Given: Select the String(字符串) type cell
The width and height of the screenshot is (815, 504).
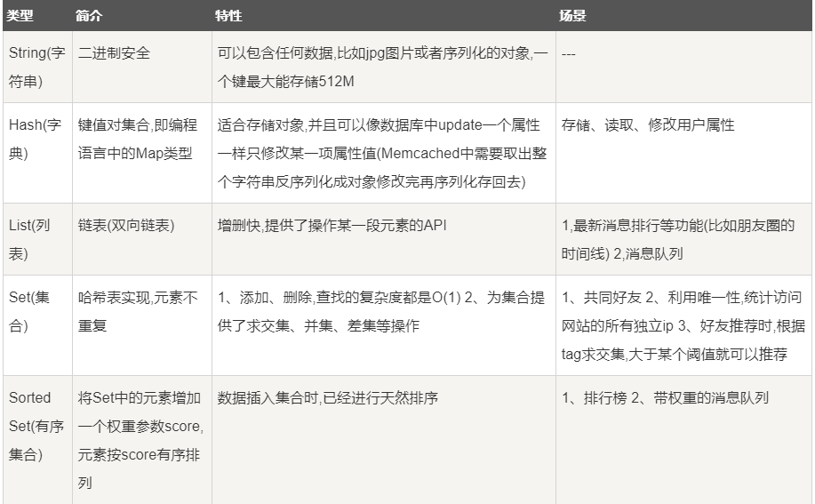Looking at the screenshot, I should pos(37,67).
